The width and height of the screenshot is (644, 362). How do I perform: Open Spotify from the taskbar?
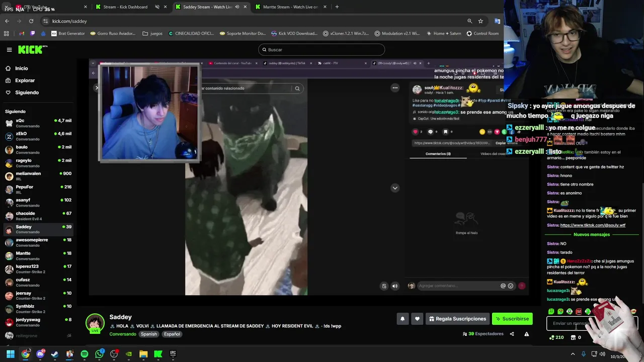point(85,354)
